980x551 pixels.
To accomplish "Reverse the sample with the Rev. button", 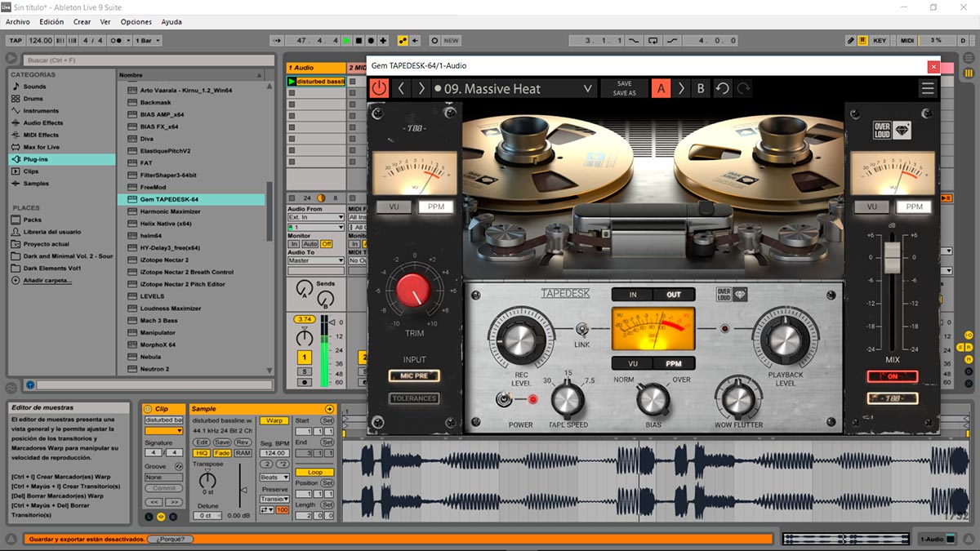I will click(243, 442).
